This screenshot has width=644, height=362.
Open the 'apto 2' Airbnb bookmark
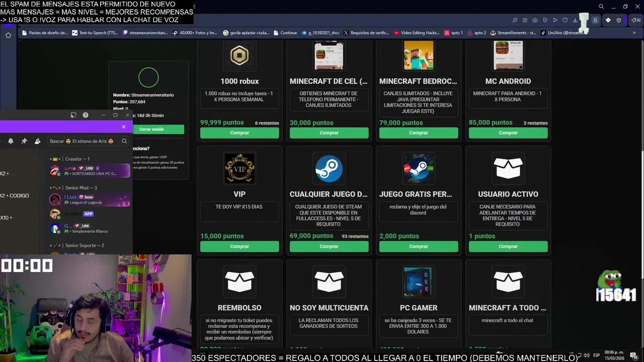click(476, 33)
